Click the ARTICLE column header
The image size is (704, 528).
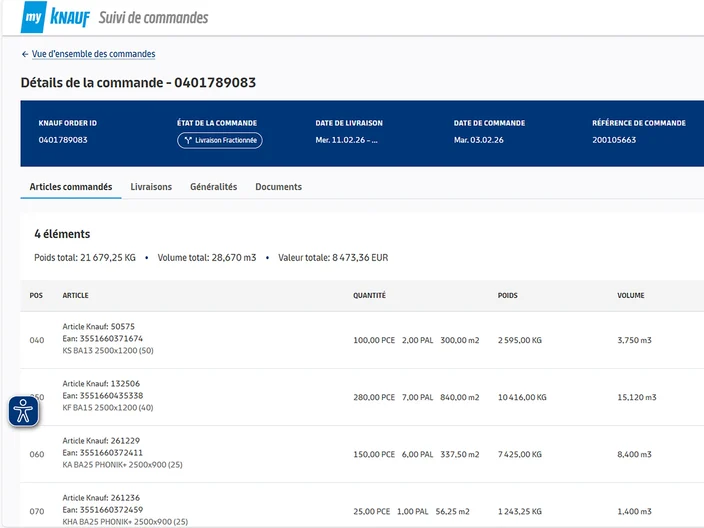click(75, 295)
